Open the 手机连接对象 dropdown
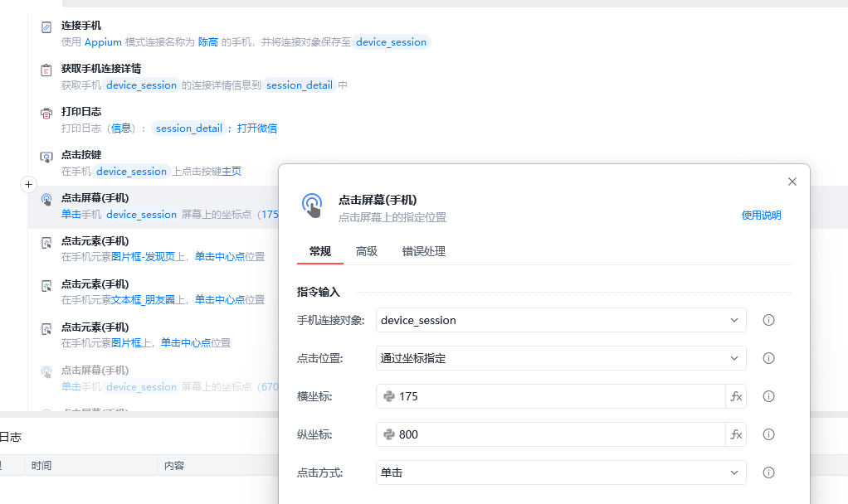848x504 pixels. [x=561, y=320]
